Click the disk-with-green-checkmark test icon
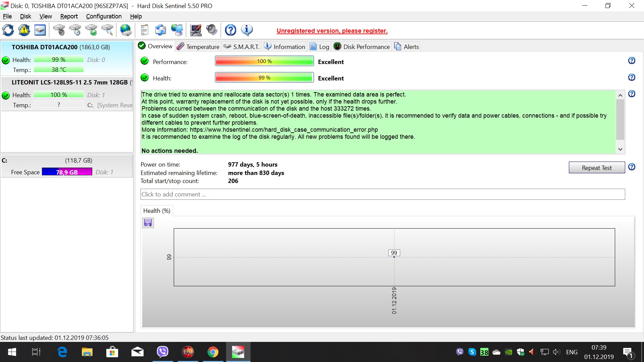Image resolution: width=644 pixels, height=362 pixels. pos(91,31)
